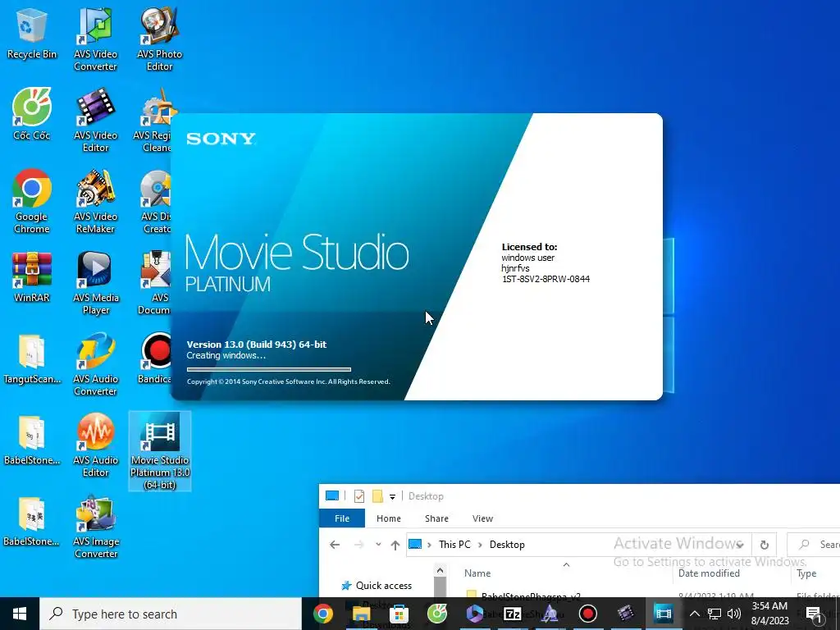Select AVS Image Converter desktop shortcut
The height and width of the screenshot is (630, 840).
coord(95,527)
